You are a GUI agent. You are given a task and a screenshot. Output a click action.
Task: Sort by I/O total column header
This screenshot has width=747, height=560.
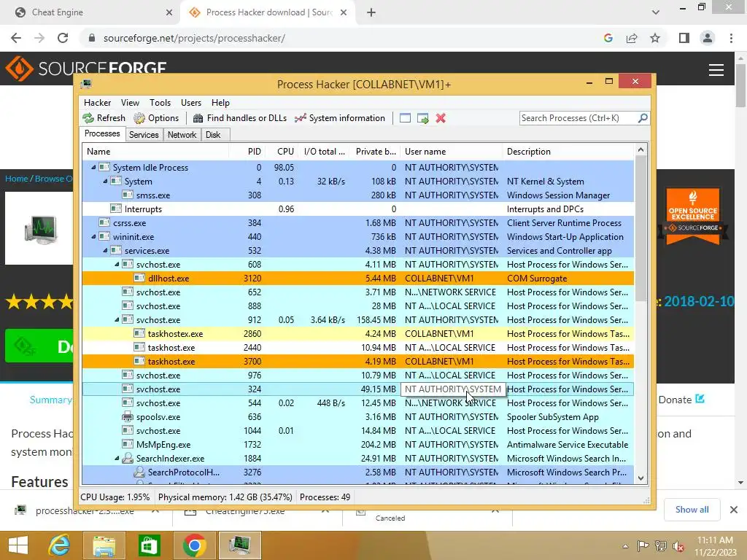(323, 152)
